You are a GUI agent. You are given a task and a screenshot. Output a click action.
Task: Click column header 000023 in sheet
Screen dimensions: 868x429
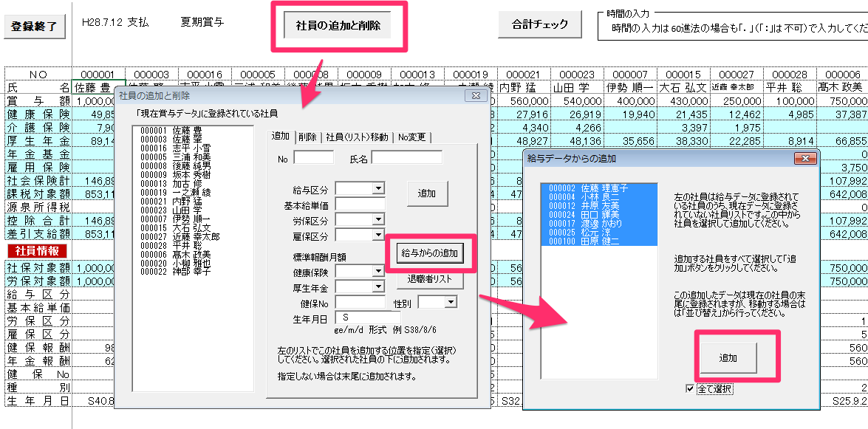(x=578, y=74)
